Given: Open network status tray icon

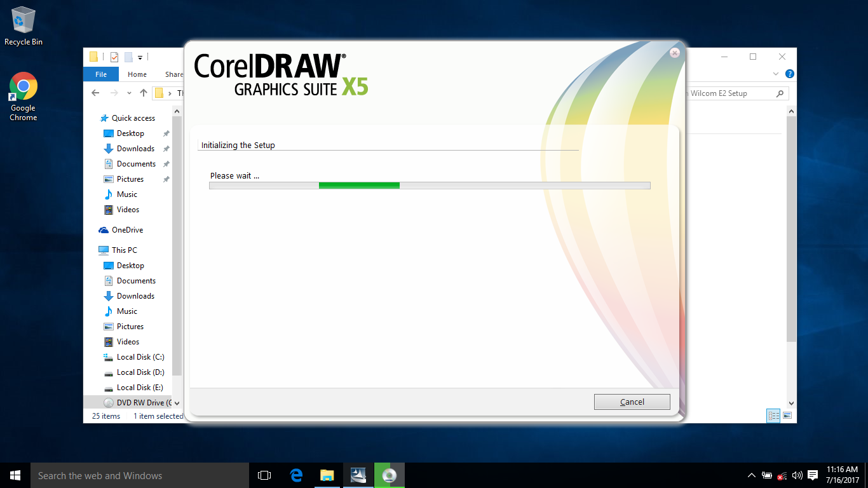Looking at the screenshot, I should click(x=782, y=475).
